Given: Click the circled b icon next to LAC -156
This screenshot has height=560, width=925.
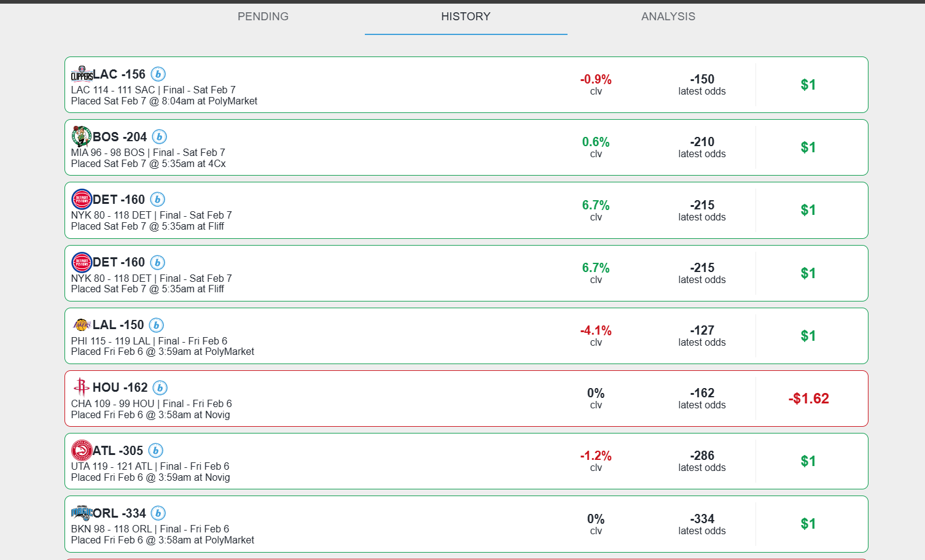Looking at the screenshot, I should (158, 74).
